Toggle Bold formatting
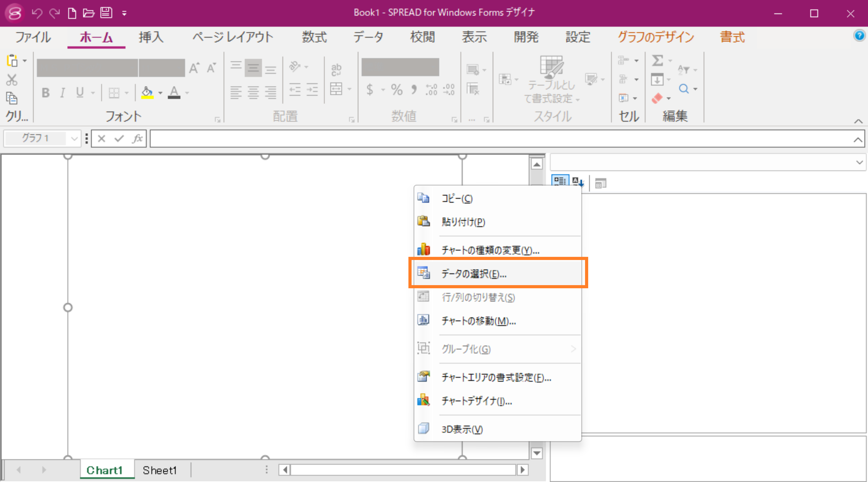Screen dimensions: 868x482 (45, 92)
